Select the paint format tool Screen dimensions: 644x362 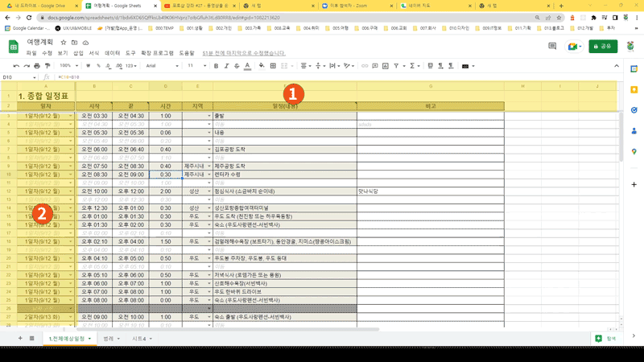47,66
